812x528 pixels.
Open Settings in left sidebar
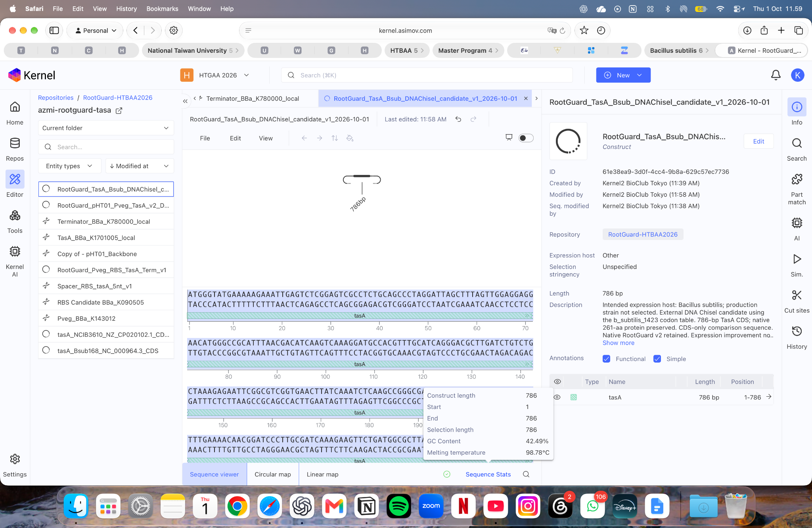click(15, 465)
